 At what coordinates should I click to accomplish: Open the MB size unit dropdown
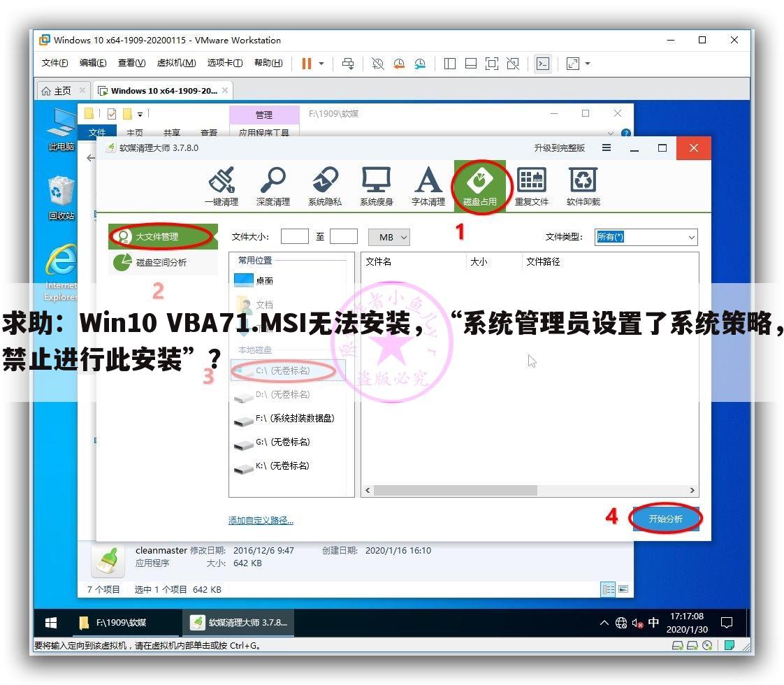click(x=389, y=237)
